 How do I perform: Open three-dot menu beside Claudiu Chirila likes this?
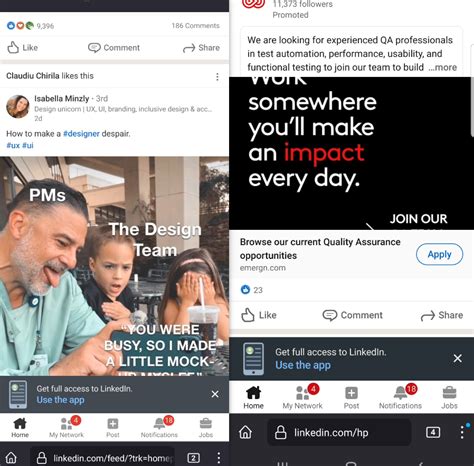[x=217, y=77]
